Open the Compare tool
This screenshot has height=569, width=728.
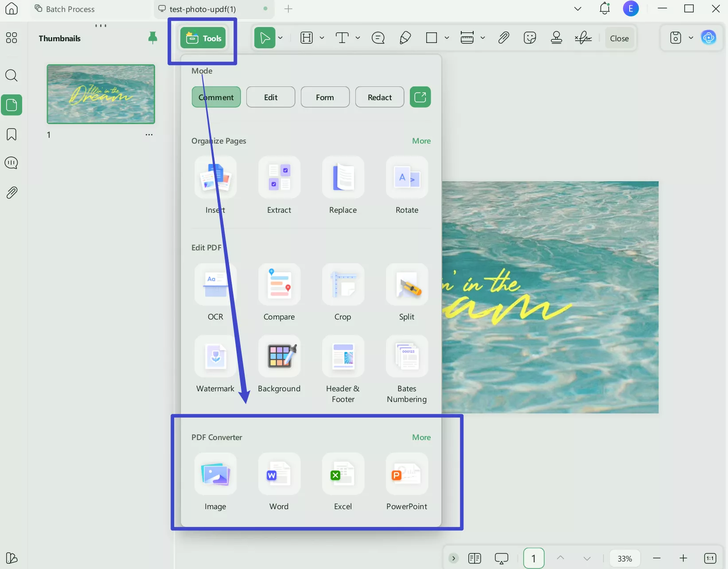click(279, 284)
